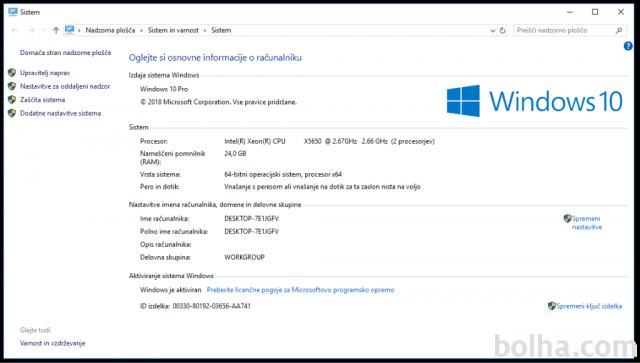Click shield icon next to Spremeni nastavitve
The height and width of the screenshot is (363, 640).
point(567,218)
